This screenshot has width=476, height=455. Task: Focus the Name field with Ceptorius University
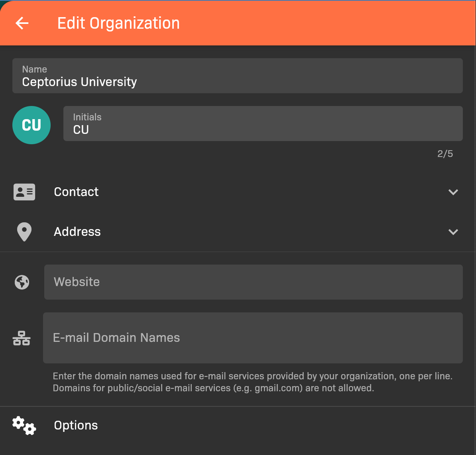[x=237, y=82]
